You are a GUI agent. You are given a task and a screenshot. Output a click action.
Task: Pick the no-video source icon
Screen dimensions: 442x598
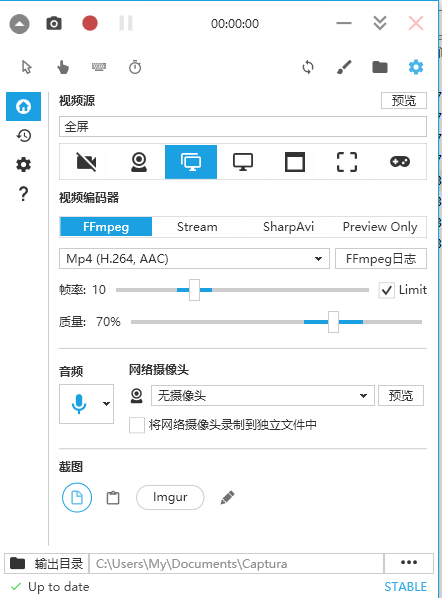[x=87, y=162]
